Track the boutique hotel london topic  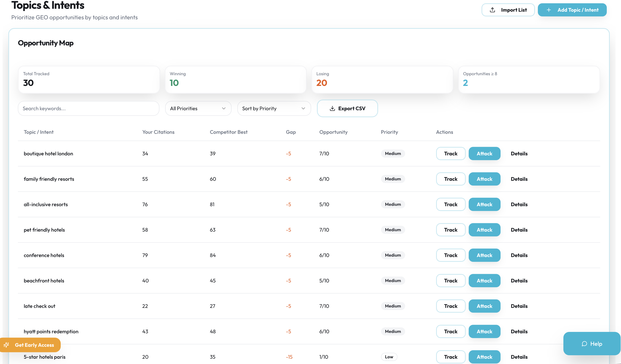point(451,153)
